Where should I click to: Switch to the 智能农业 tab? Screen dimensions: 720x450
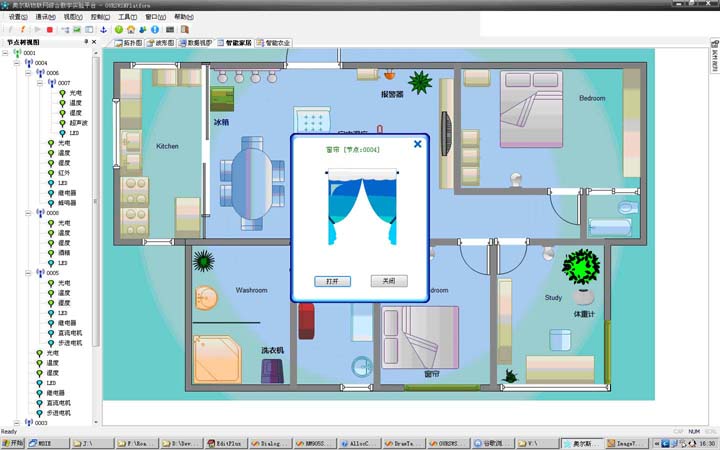click(x=273, y=44)
